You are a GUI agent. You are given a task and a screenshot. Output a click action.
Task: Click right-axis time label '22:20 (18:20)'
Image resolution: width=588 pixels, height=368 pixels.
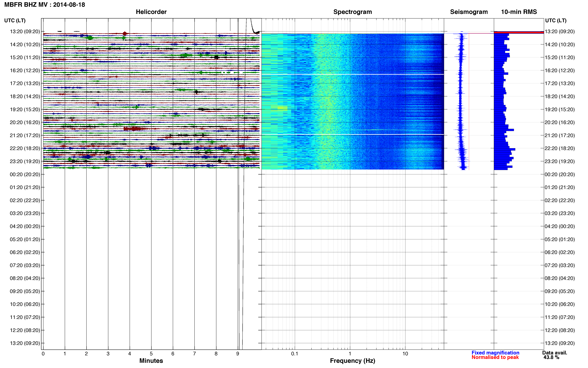tap(560, 148)
